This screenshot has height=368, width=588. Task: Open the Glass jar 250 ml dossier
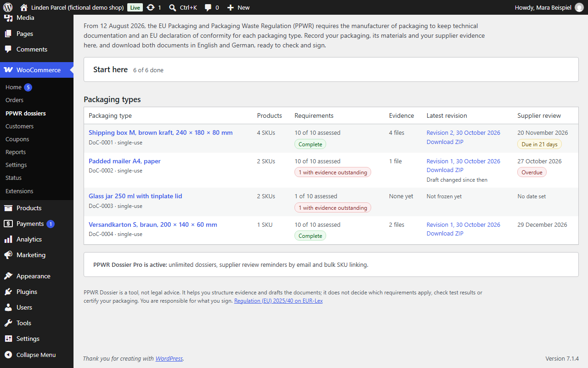(x=135, y=196)
